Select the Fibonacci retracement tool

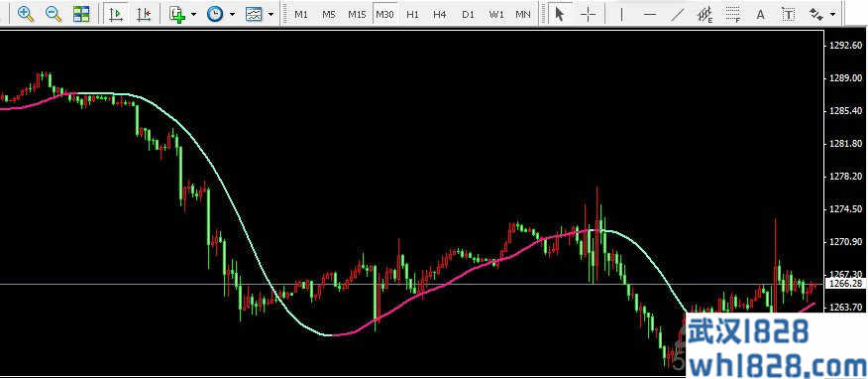click(x=733, y=14)
